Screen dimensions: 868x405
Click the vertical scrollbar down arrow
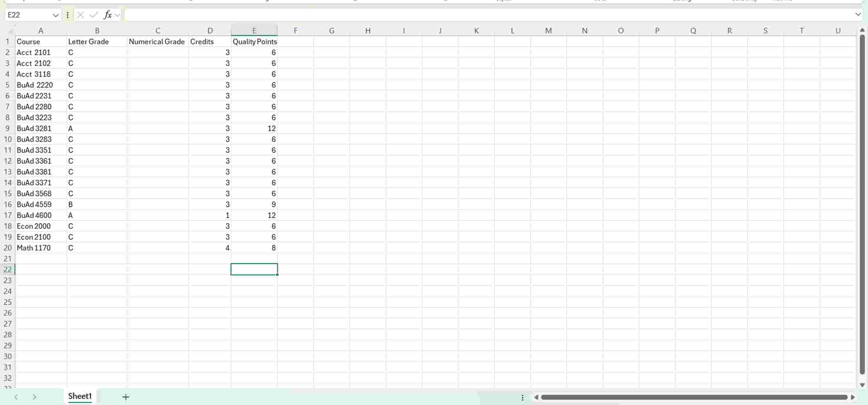click(x=863, y=385)
